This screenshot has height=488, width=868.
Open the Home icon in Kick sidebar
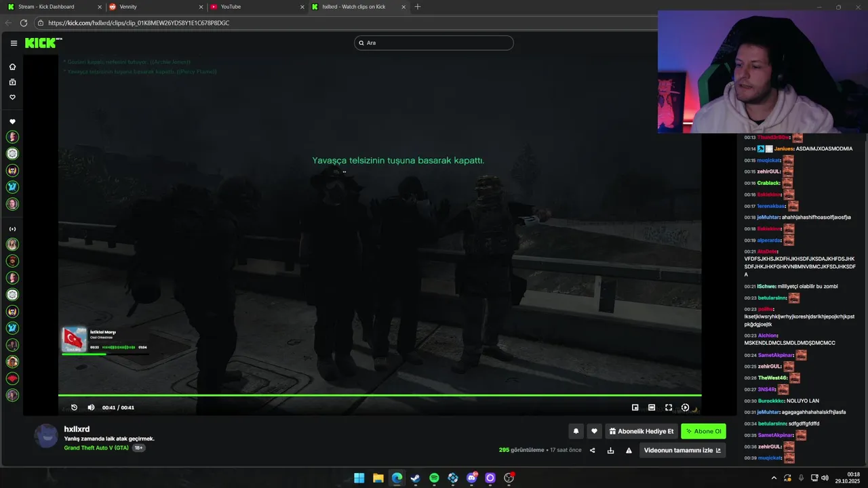coord(12,66)
